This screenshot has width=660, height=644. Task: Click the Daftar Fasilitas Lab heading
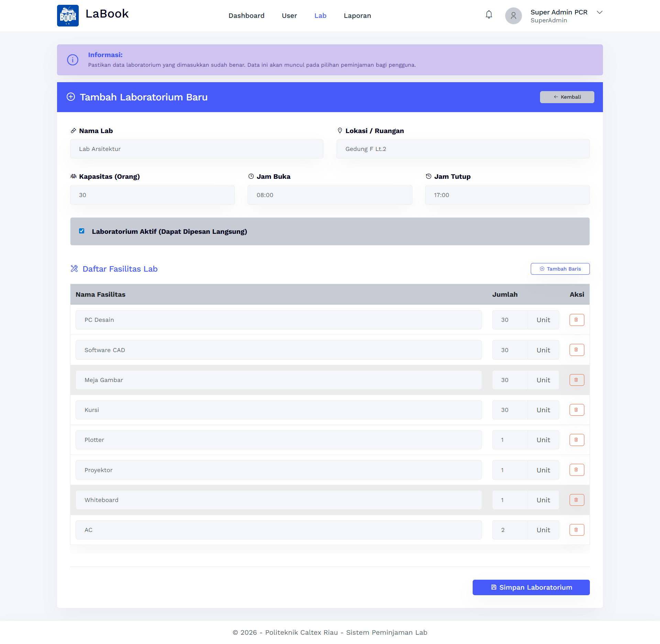(x=120, y=269)
